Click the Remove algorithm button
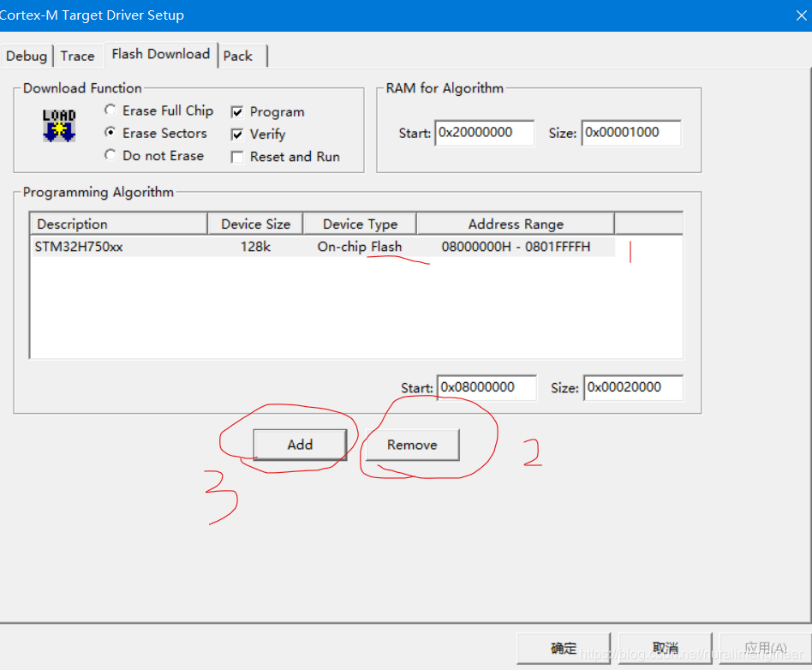Image resolution: width=812 pixels, height=670 pixels. (x=412, y=445)
